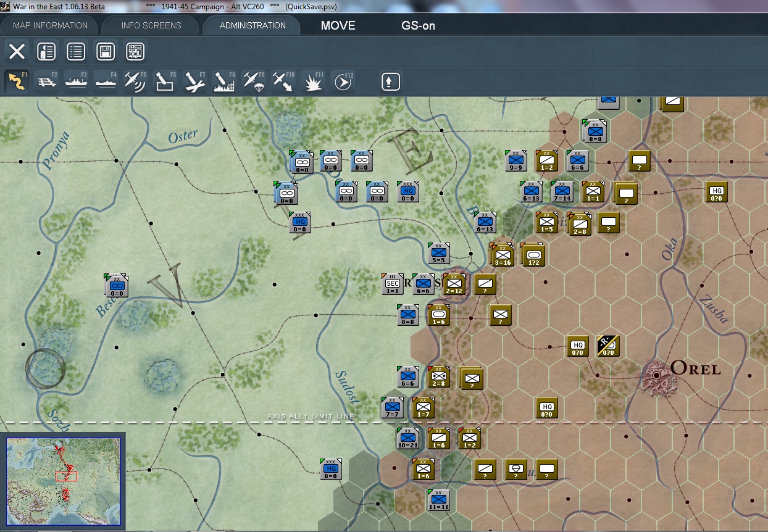The width and height of the screenshot is (768, 532).
Task: Select Air transport mode (F9) icon
Action: point(254,81)
